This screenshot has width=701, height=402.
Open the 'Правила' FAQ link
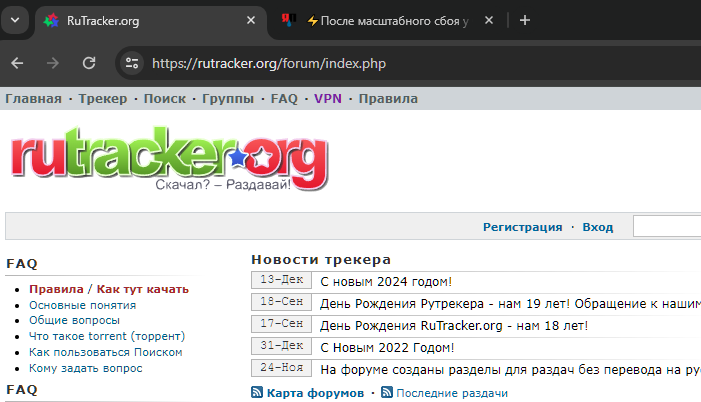point(56,289)
